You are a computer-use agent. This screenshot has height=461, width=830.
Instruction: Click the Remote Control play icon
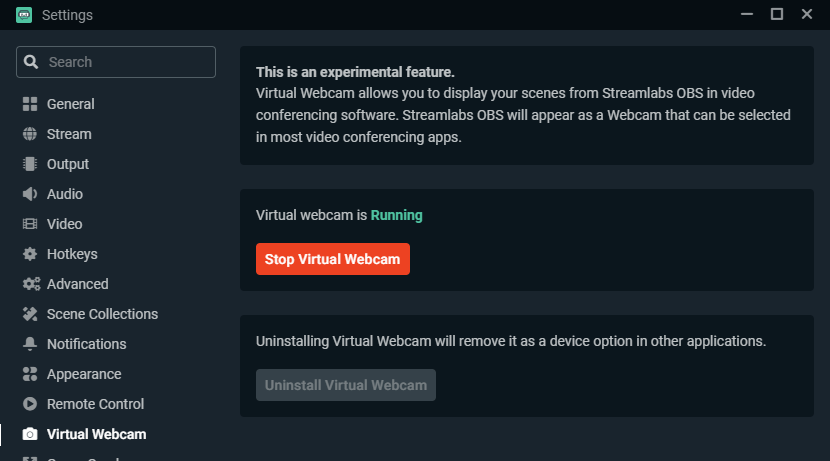(x=30, y=404)
